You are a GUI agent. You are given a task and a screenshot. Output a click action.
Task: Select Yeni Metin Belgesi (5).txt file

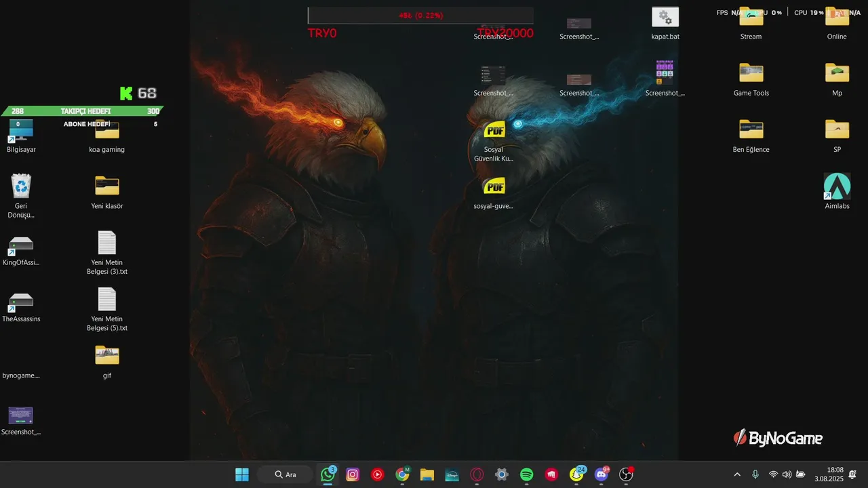107,309
